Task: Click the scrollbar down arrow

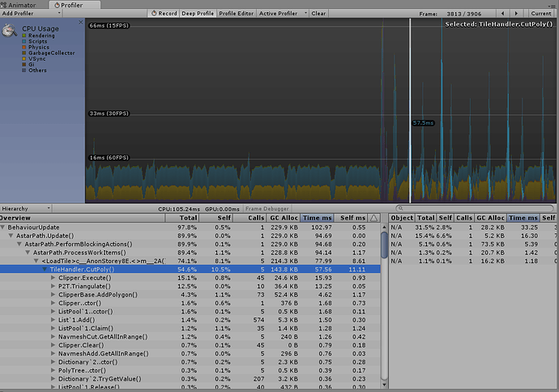Action: coord(384,385)
